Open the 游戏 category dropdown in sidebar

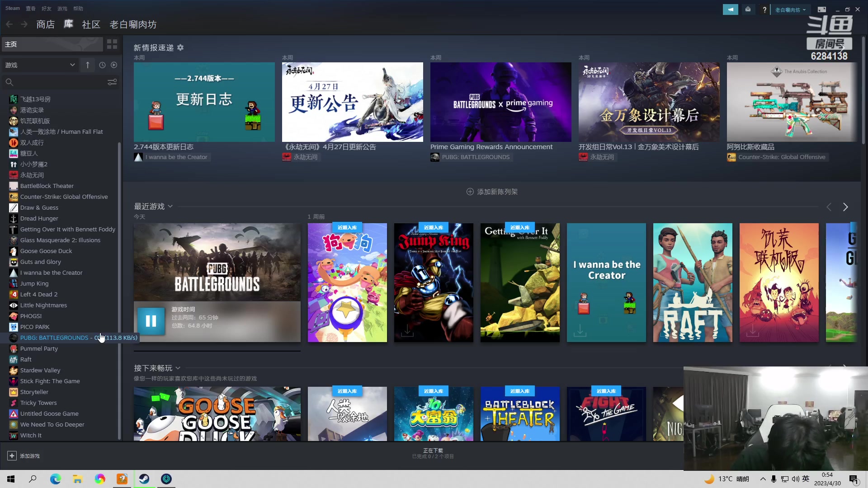pyautogui.click(x=39, y=65)
